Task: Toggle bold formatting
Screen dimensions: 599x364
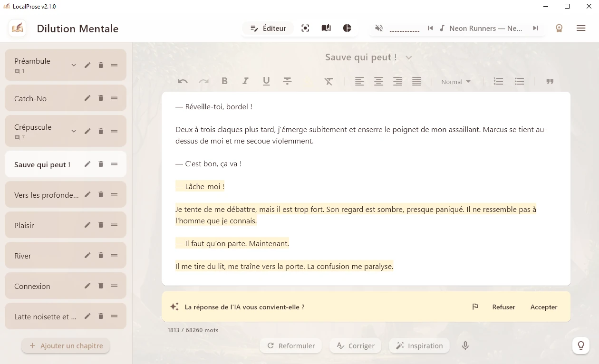Action: coord(224,82)
